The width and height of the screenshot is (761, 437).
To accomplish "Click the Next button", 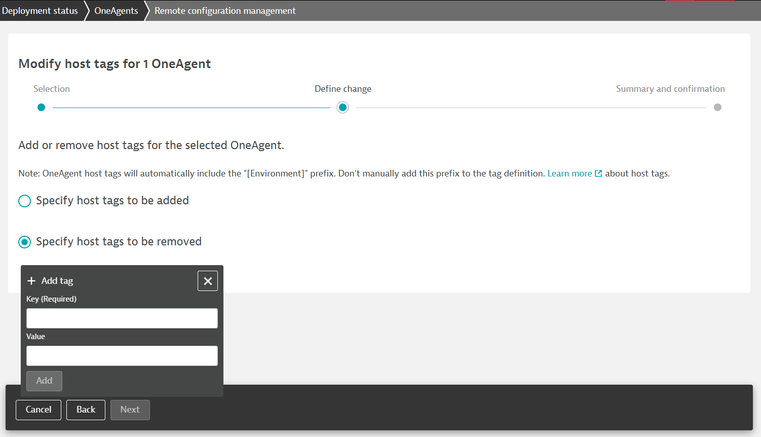I will click(x=130, y=410).
